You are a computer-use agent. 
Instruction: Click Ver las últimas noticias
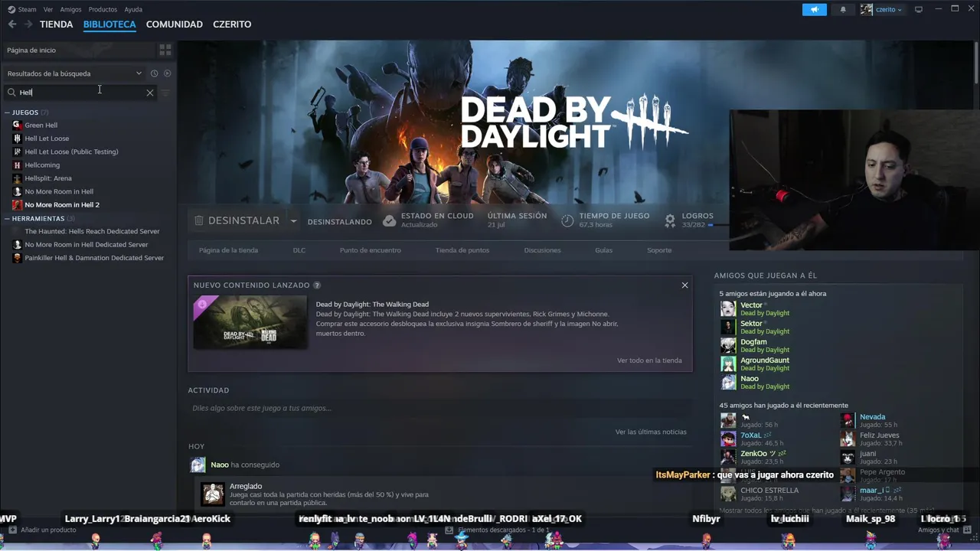click(x=651, y=432)
